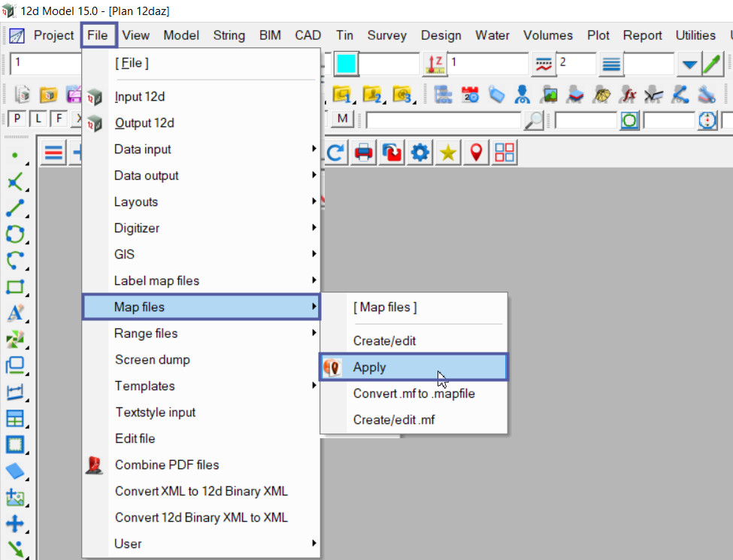Select the blue move arrows tool
Screen dimensions: 733x560
click(15, 523)
